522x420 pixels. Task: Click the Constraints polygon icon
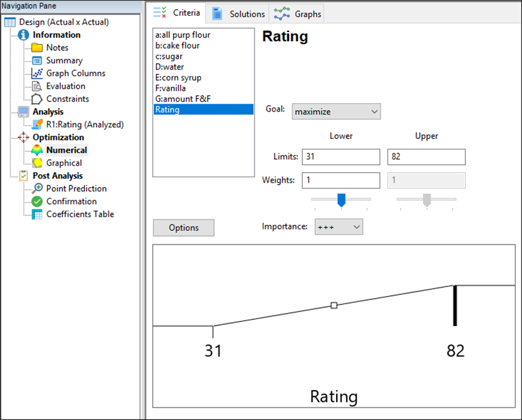(x=37, y=99)
